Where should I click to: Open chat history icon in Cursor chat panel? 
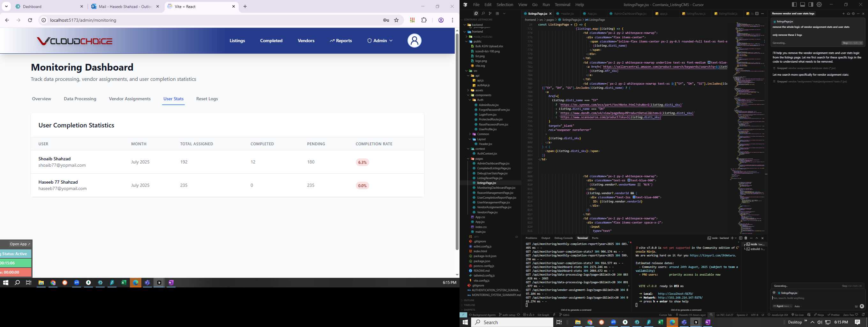click(x=853, y=13)
